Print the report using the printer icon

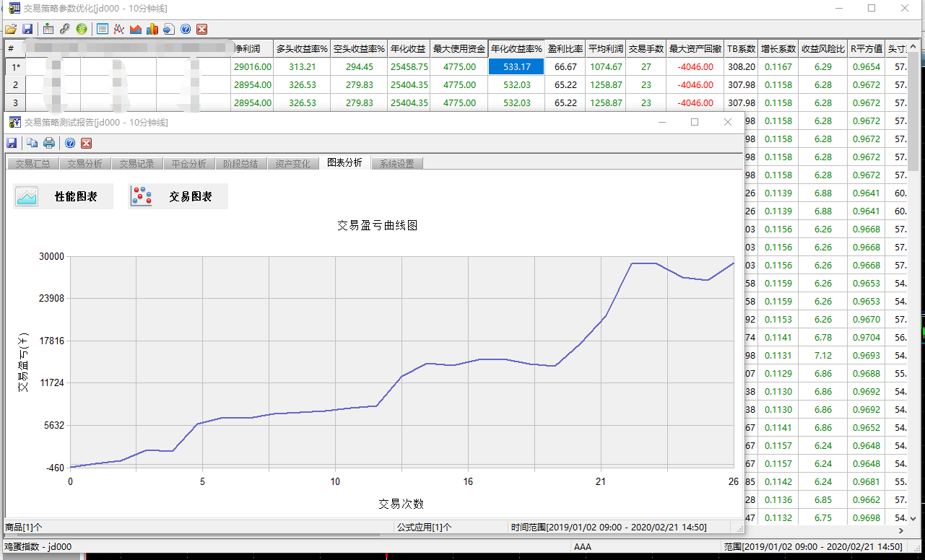coord(49,143)
